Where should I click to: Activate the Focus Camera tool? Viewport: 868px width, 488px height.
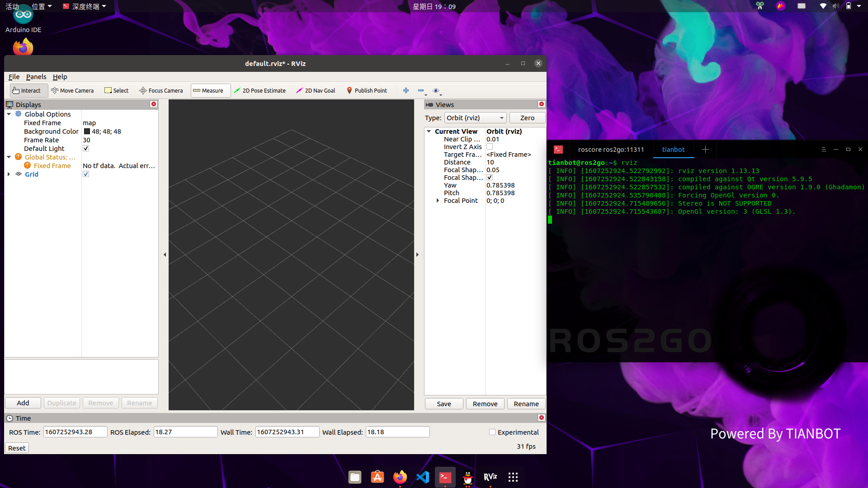click(161, 90)
